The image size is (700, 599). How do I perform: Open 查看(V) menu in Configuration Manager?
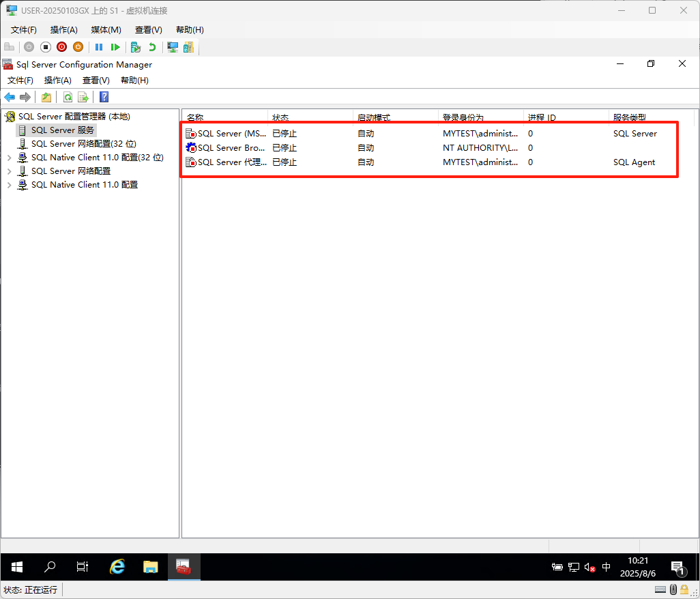(96, 81)
